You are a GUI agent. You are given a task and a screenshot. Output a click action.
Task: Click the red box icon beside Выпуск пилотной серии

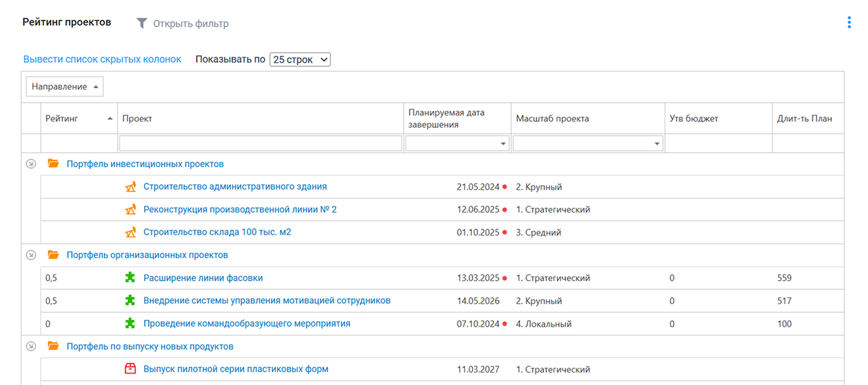pos(130,369)
